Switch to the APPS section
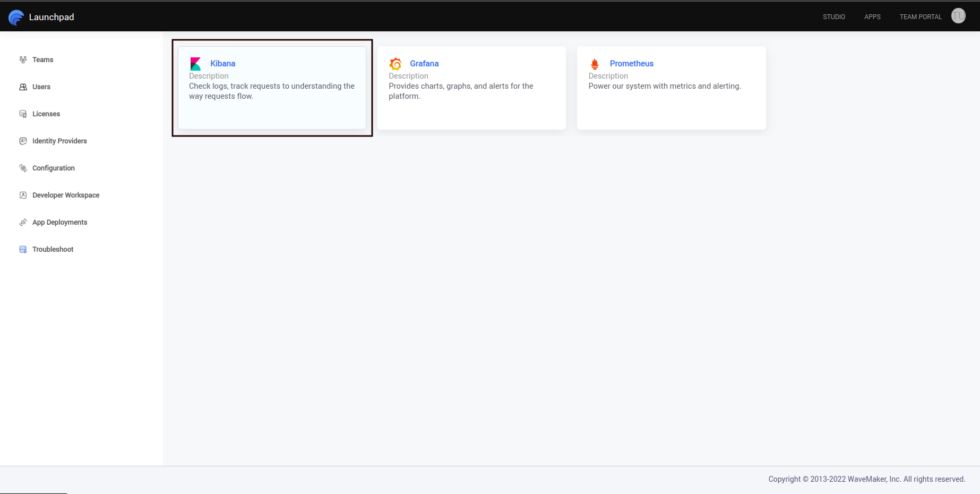The image size is (980, 494). click(x=872, y=16)
